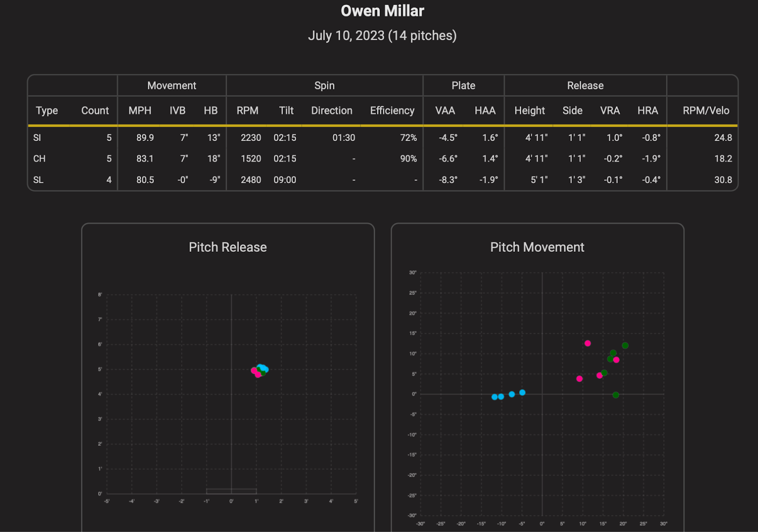
Task: Select the July 10, 2023 (14 pitches) subtitle
Action: pos(382,35)
